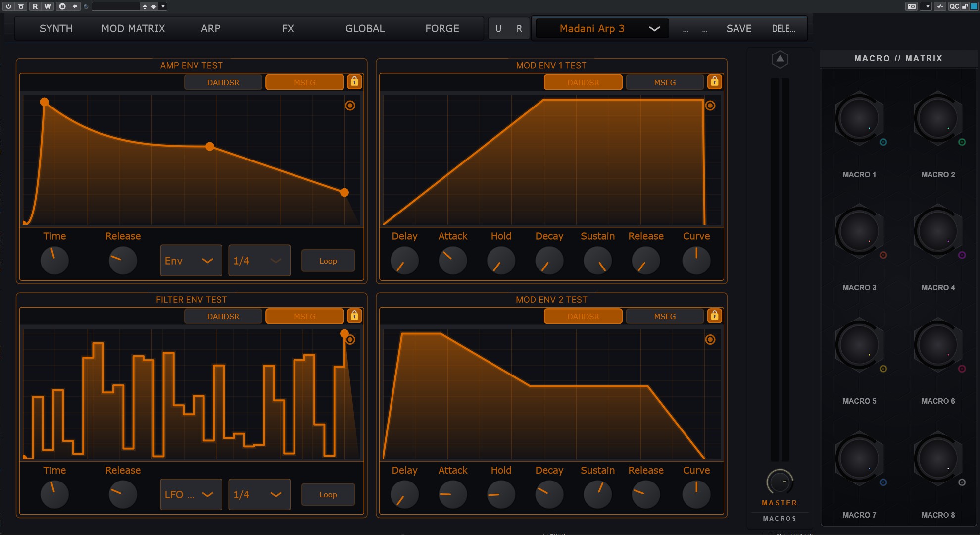Click the Master volume knob
980x535 pixels.
click(x=780, y=481)
